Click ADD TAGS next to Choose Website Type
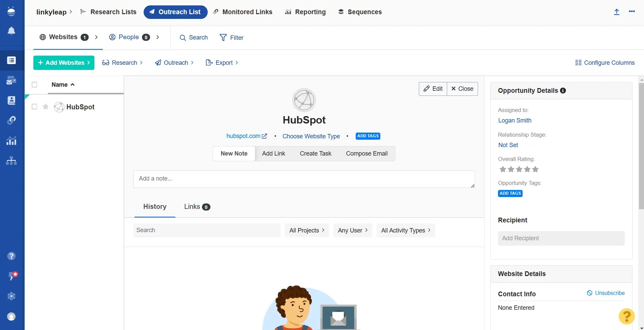The height and width of the screenshot is (330, 644). click(368, 136)
